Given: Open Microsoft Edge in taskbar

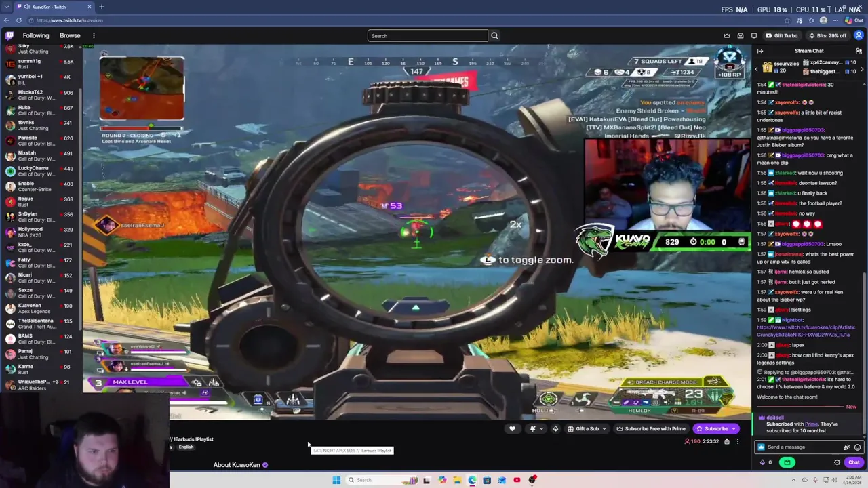Looking at the screenshot, I should click(x=472, y=480).
